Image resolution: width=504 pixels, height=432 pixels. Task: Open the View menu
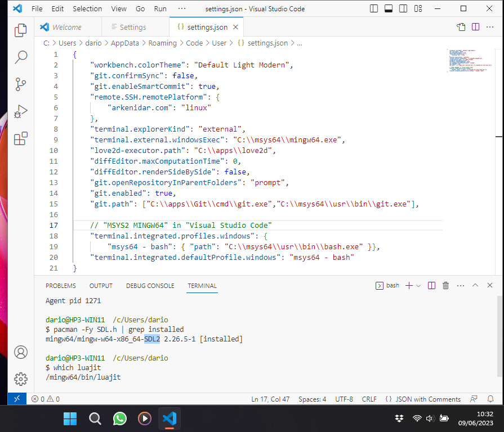tap(119, 8)
